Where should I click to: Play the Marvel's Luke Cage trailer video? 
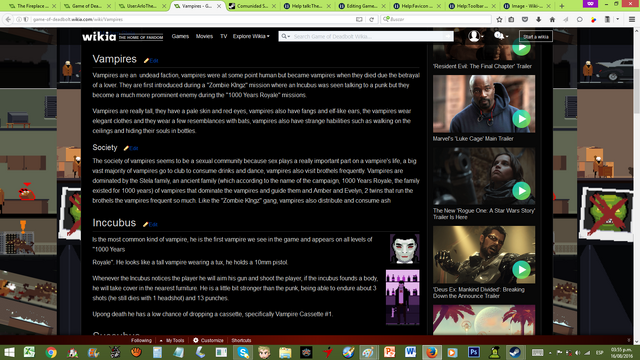pos(521,119)
